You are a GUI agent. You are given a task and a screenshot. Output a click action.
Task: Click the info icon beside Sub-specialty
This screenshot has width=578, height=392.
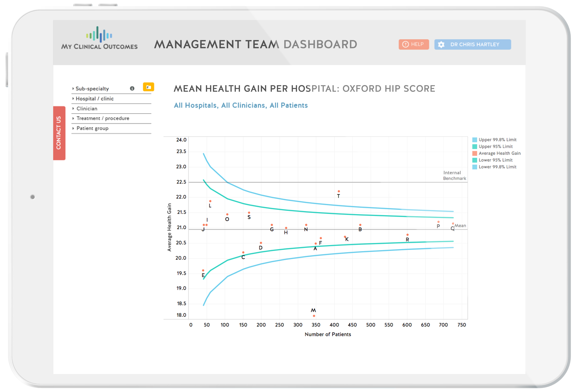tap(132, 88)
